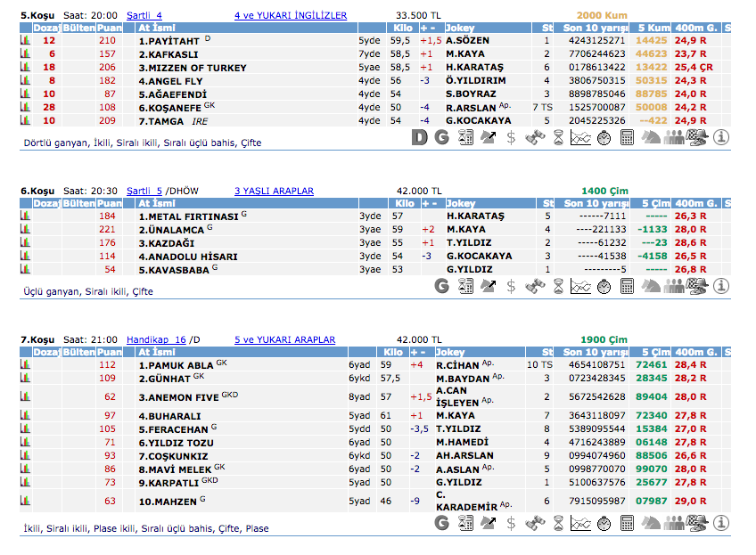Open line chart icon under race 6
Viewport: 756px width, 555px height.
click(580, 286)
